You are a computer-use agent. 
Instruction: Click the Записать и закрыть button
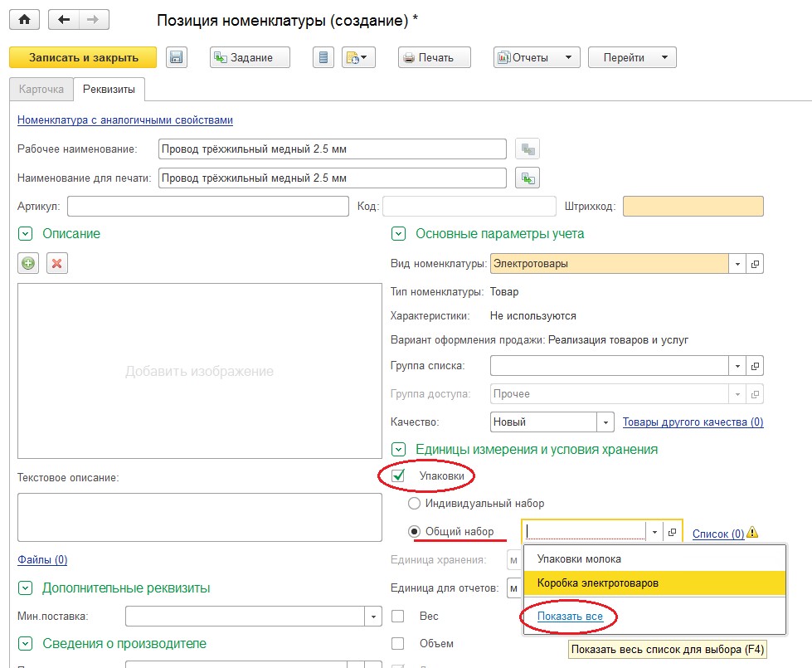tap(83, 57)
